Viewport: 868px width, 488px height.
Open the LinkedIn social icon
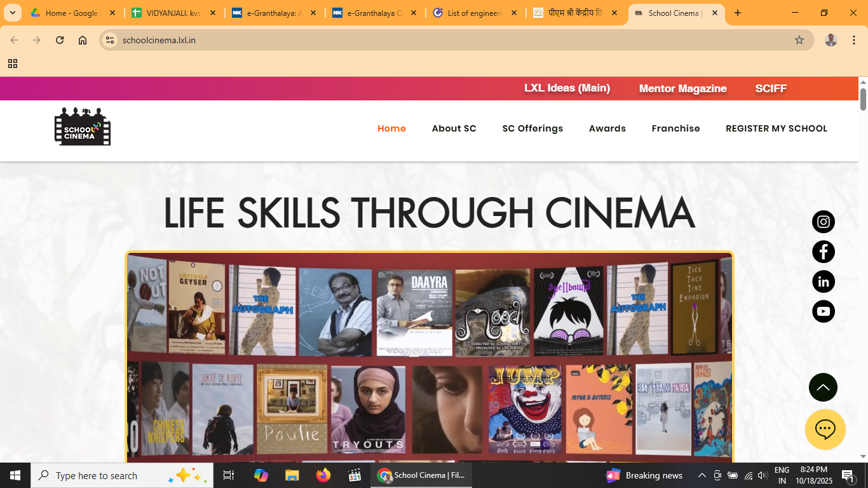823,281
